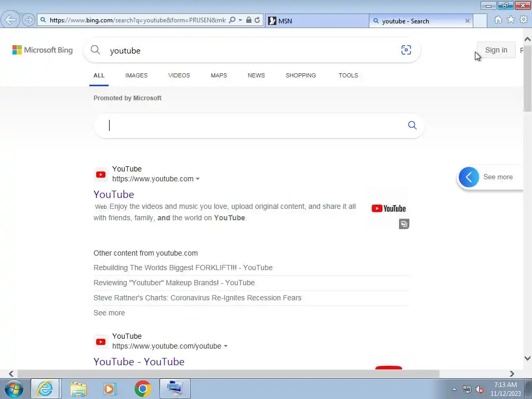Click the browser Back arrow button
Image resolution: width=532 pixels, height=399 pixels.
point(10,20)
